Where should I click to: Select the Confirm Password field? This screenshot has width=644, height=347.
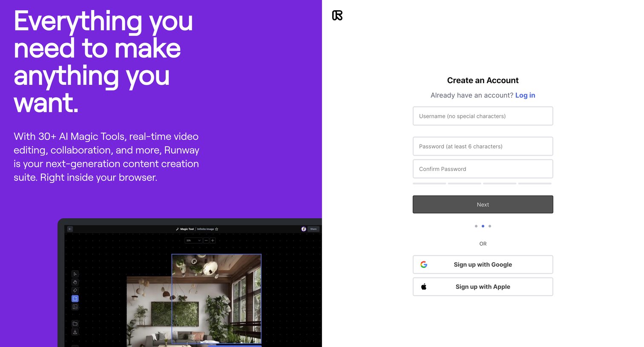pos(483,169)
